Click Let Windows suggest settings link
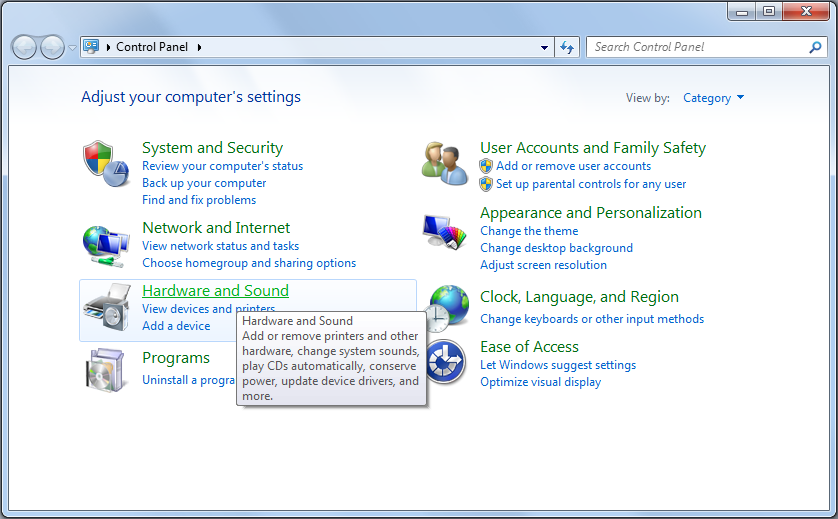Screen dimensions: 838x519 click(x=558, y=365)
